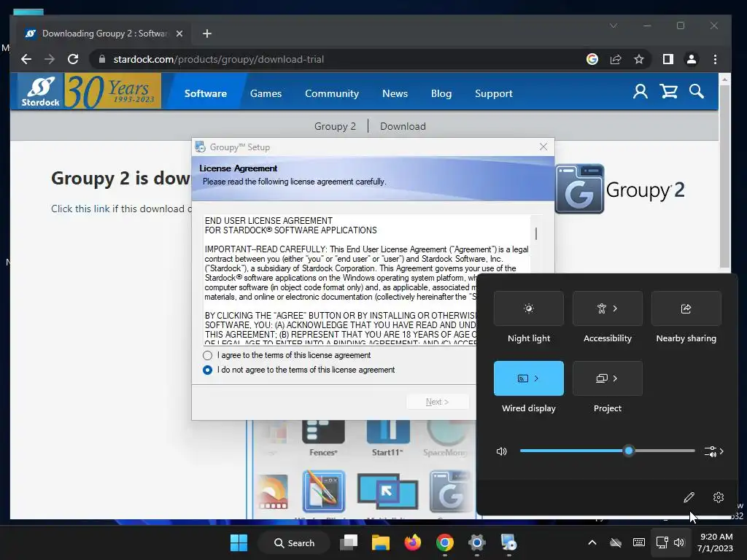Close the Downloading Groupy 2 tab

click(179, 34)
